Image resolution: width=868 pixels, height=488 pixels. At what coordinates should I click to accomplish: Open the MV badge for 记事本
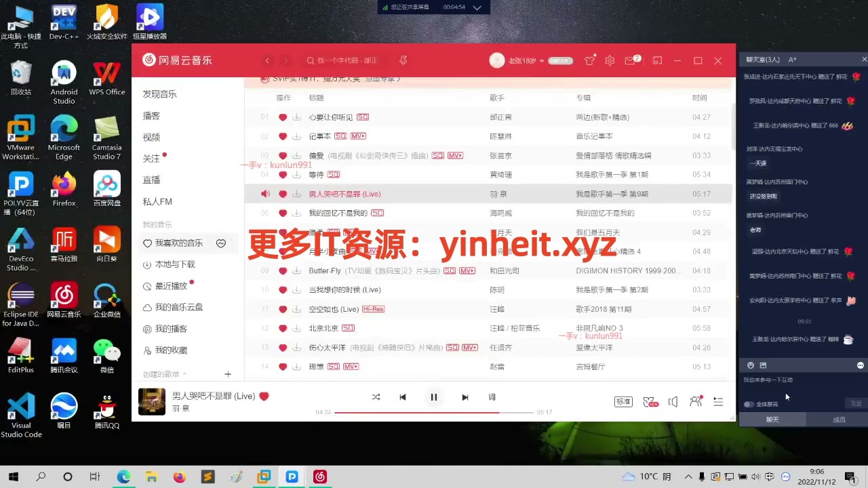358,136
